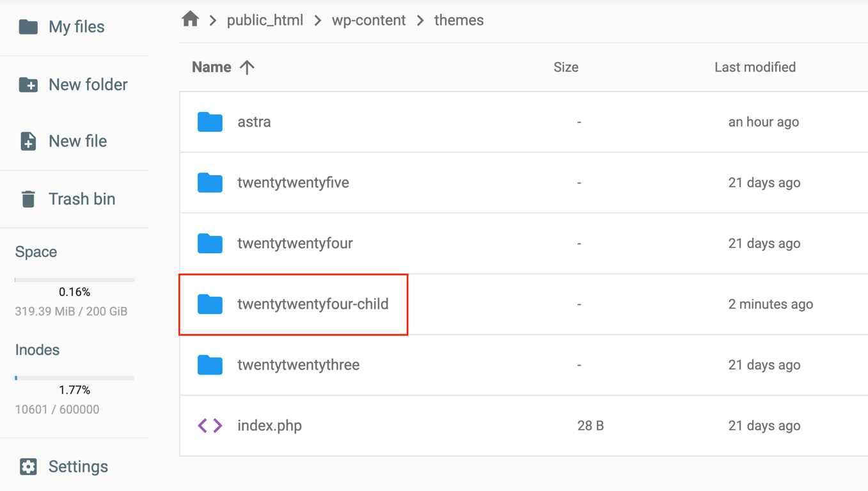Image resolution: width=868 pixels, height=491 pixels.
Task: Click the chevron after wp-content
Action: 420,20
